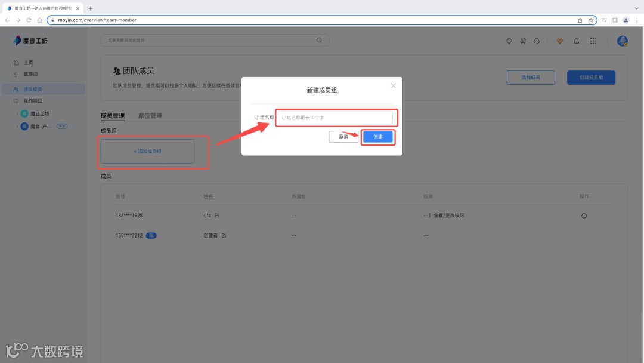Switch to the 成员管理 tab

tap(113, 115)
